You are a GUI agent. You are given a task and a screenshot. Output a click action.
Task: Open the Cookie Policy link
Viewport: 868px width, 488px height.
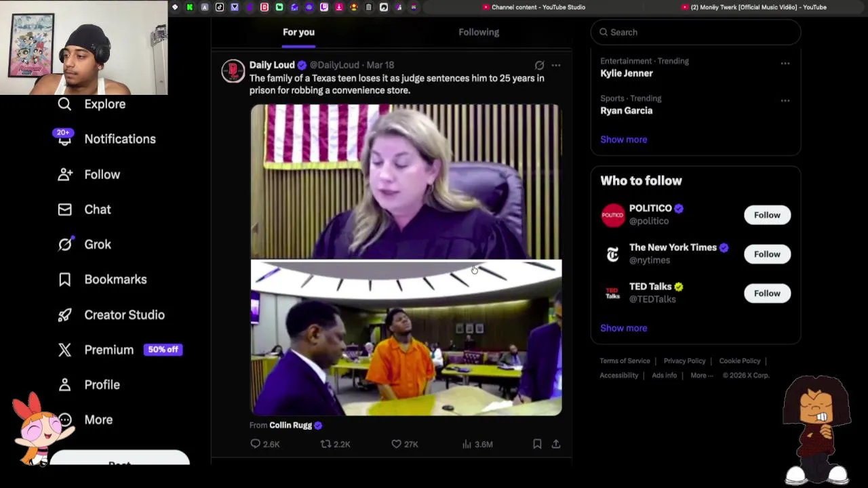tap(740, 361)
